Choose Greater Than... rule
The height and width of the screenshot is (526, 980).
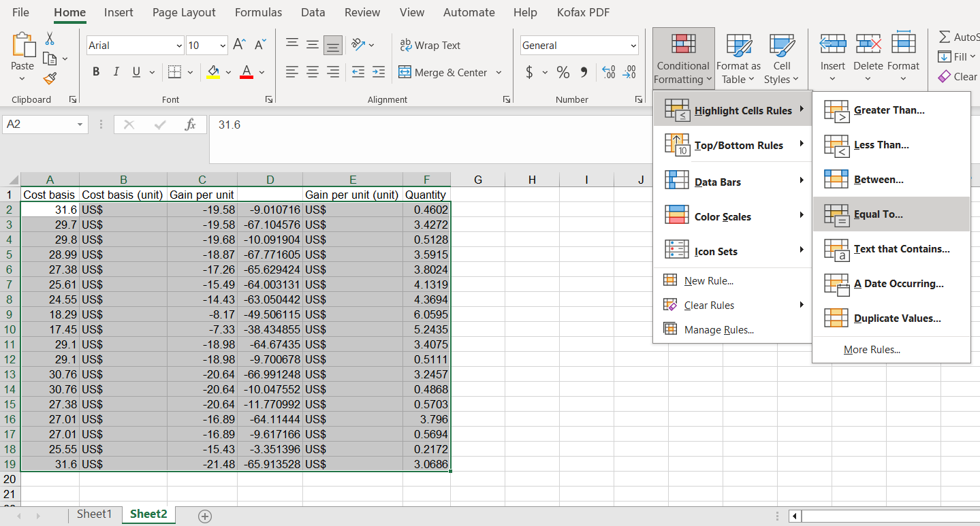[x=891, y=110]
